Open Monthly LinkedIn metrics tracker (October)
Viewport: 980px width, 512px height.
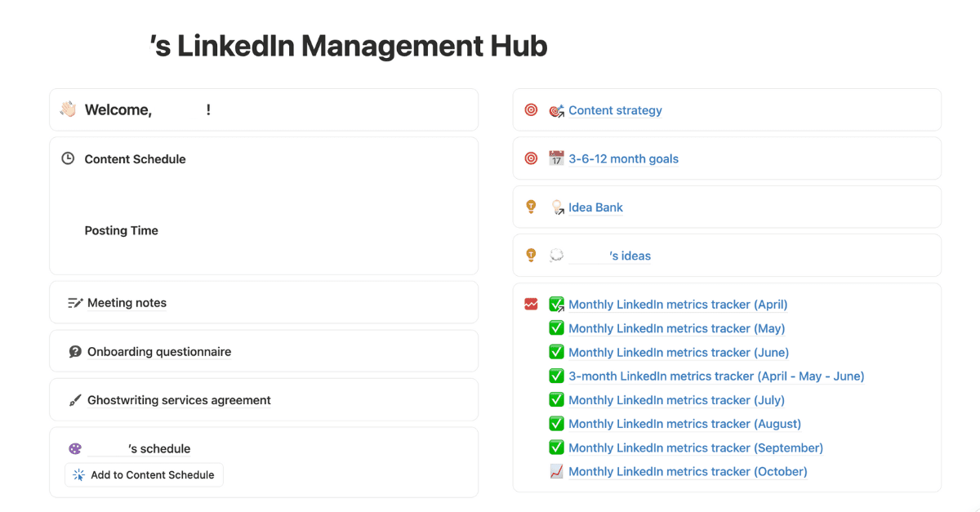click(x=688, y=471)
